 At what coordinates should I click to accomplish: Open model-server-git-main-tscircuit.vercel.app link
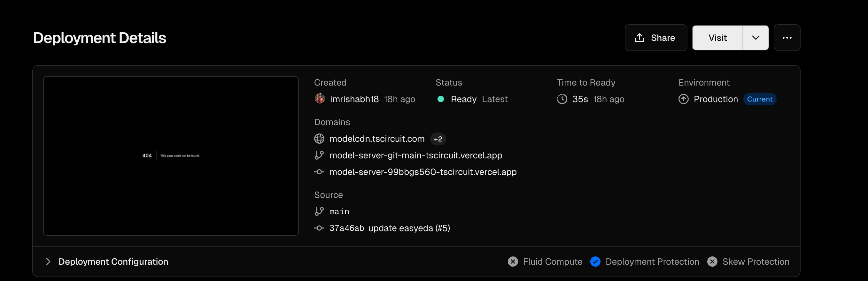click(416, 156)
